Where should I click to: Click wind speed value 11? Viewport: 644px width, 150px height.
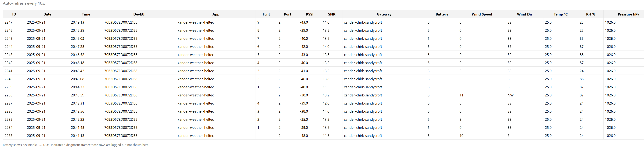461,95
